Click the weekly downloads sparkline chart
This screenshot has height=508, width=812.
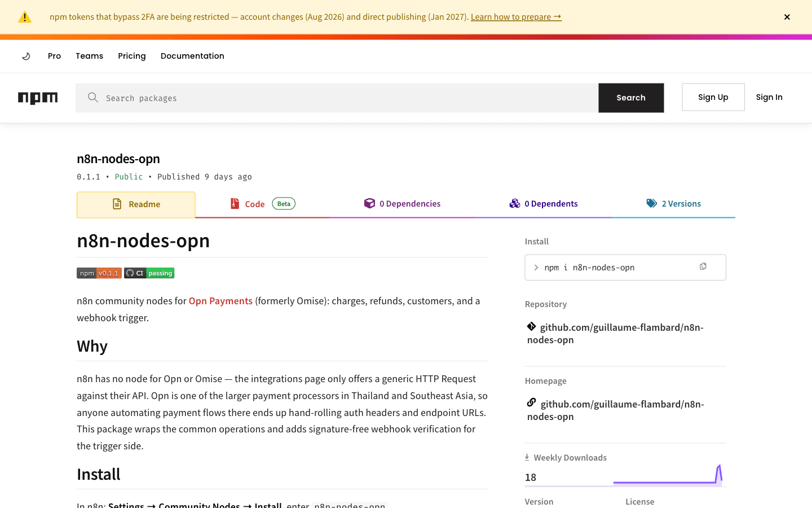click(x=668, y=475)
